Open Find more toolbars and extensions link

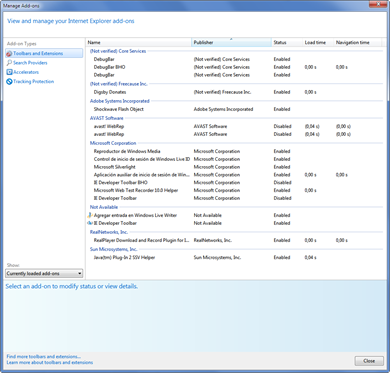tap(44, 356)
